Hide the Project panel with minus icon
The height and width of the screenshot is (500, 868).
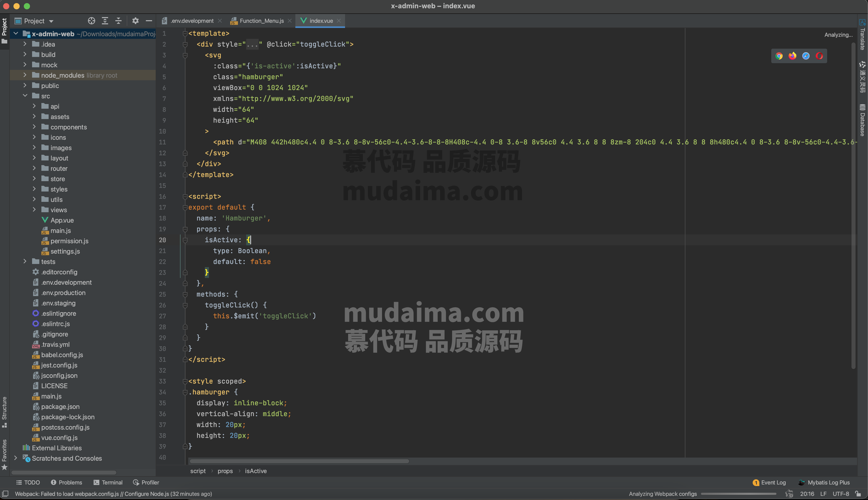coord(149,21)
